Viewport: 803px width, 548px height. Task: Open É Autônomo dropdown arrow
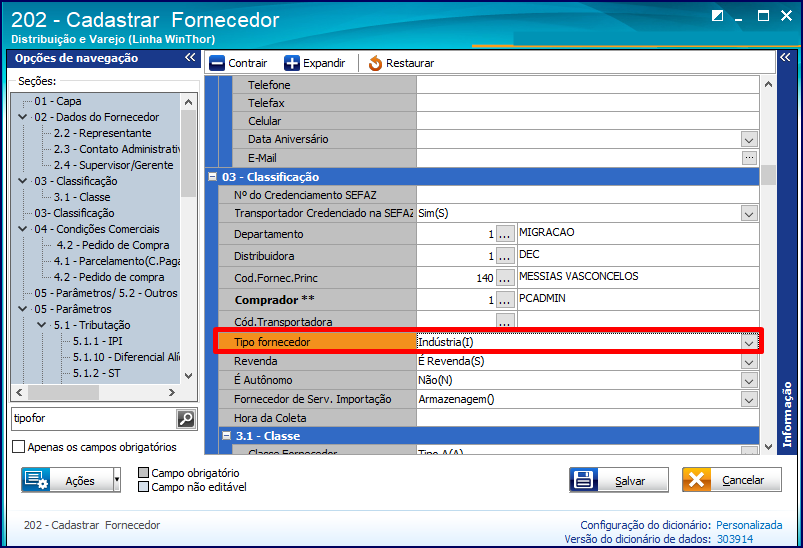[x=749, y=381]
